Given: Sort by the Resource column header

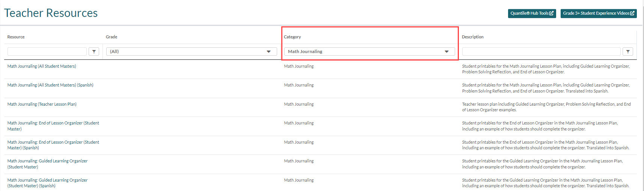Looking at the screenshot, I should 16,37.
